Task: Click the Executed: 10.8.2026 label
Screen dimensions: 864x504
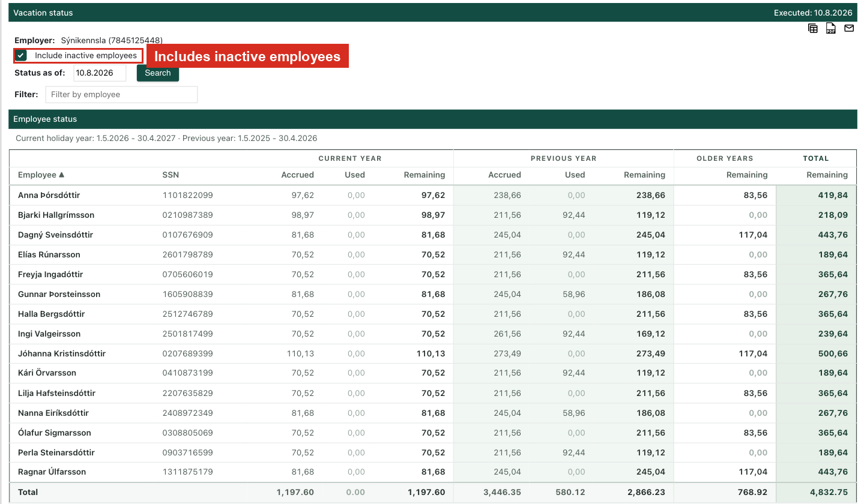Action: (813, 12)
